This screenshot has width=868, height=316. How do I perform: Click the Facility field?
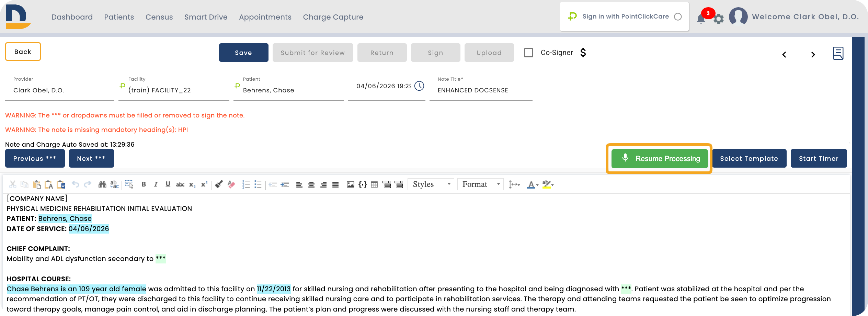tap(174, 90)
